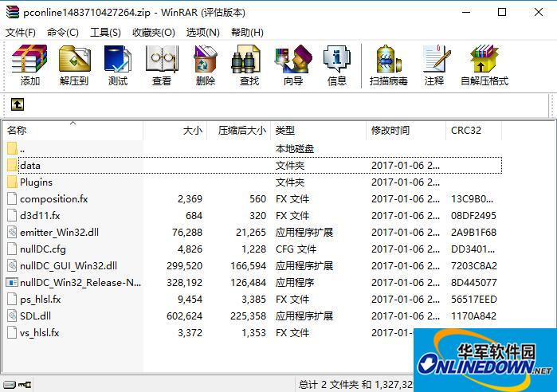Open the 向导 (Wizard) tool
Screen dimensions: 557x392
pos(292,65)
